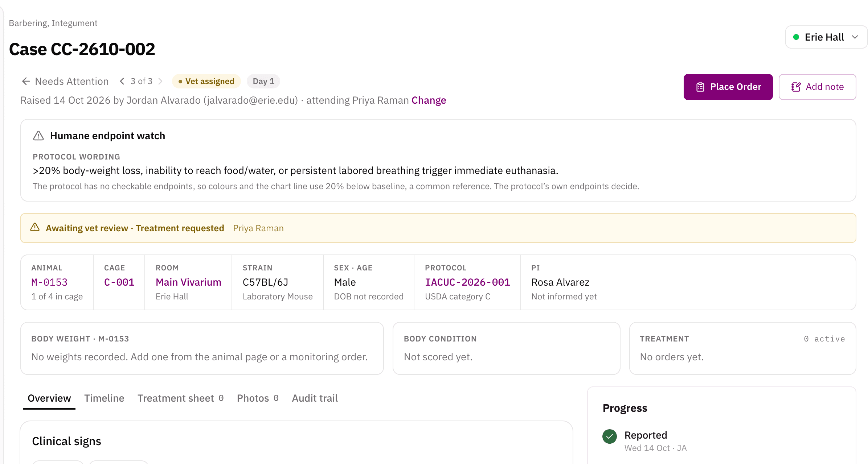Viewport: 868px width, 464px height.
Task: Go to next case chevron
Action: pos(160,81)
